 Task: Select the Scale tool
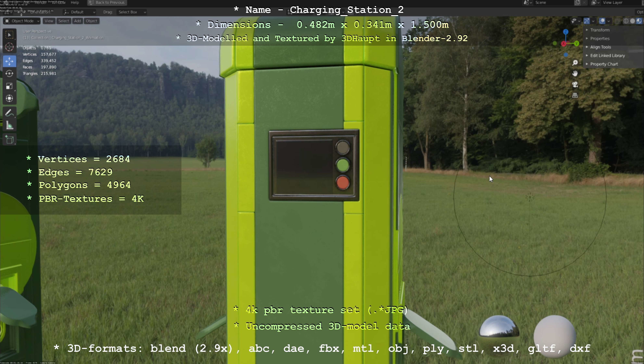9,86
